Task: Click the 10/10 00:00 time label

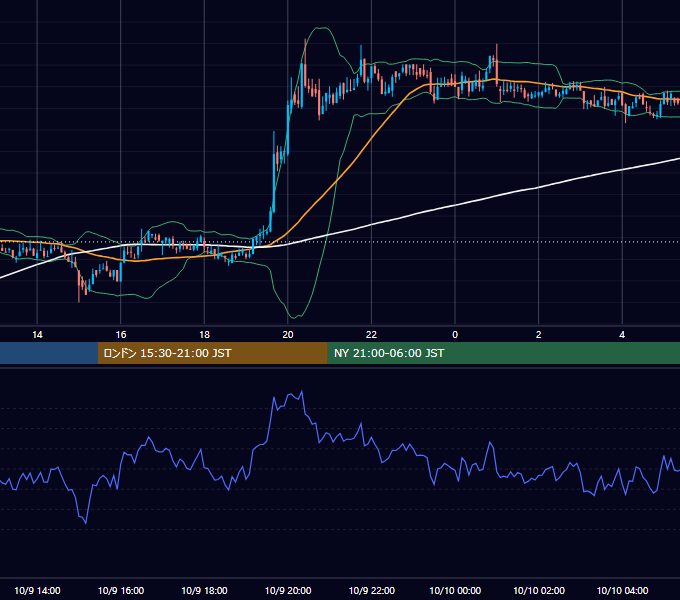Action: 455,590
